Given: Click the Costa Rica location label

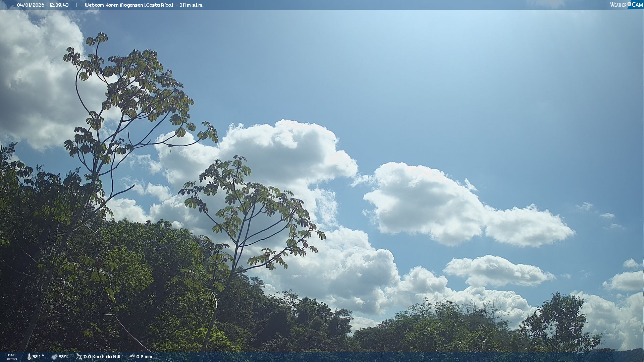Looking at the screenshot, I should tap(159, 5).
